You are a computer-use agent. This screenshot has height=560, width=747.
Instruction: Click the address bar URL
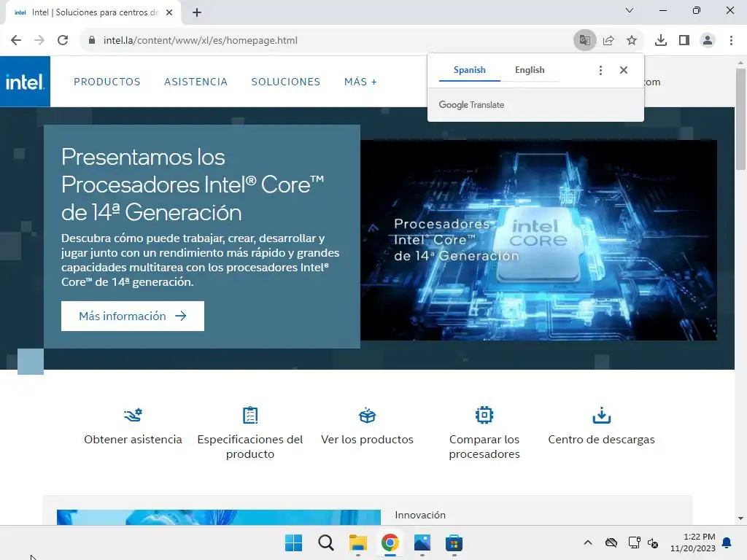click(x=200, y=40)
